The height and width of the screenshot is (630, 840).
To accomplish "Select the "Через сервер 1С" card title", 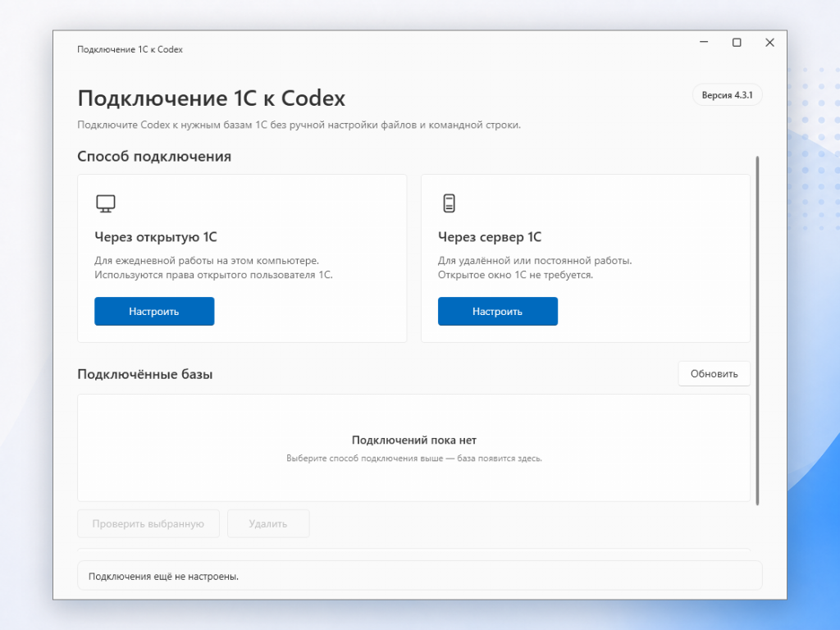I will [x=490, y=237].
